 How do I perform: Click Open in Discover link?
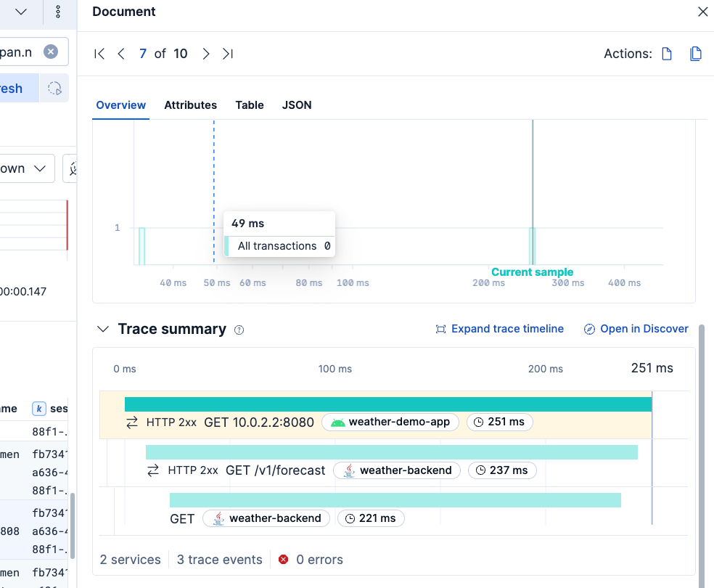636,329
